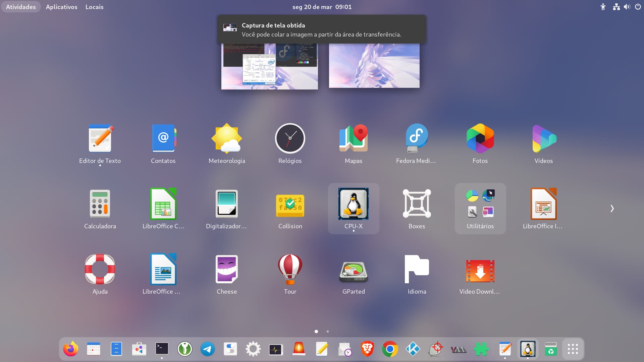This screenshot has height=362, width=644.
Task: Launch Firefox from the dock
Action: click(71, 349)
